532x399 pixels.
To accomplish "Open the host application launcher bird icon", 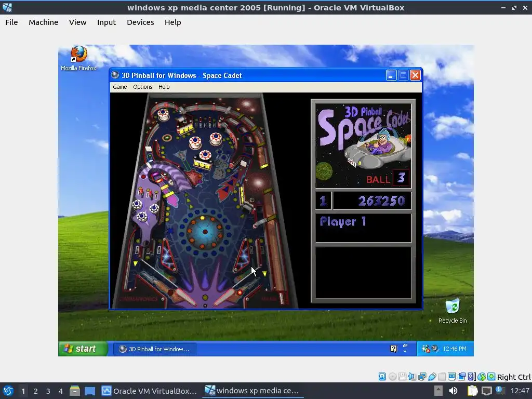I will coord(8,391).
